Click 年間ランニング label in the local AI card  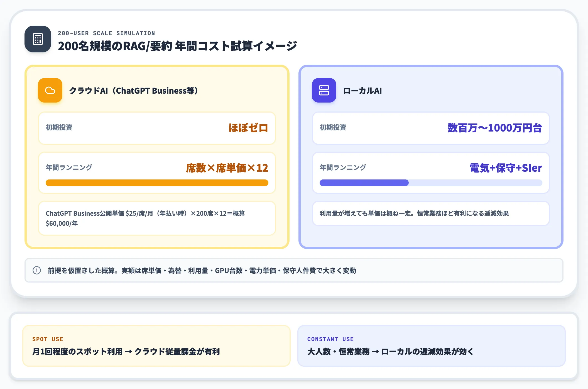(x=343, y=167)
